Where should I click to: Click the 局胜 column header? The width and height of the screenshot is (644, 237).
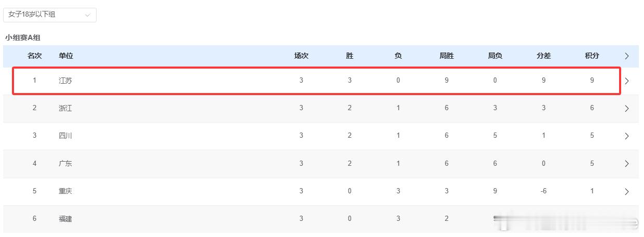pos(447,56)
